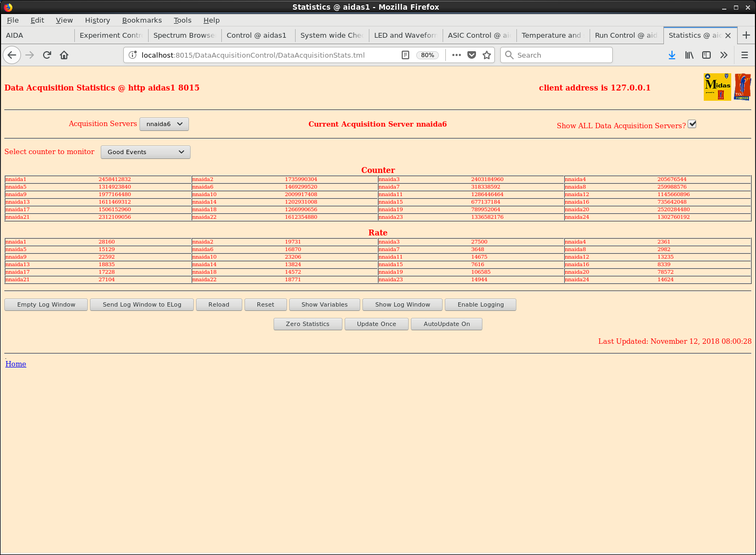Uncheck Show ALL Data Acquisition Servers
Screen dimensions: 756x555
[x=692, y=124]
